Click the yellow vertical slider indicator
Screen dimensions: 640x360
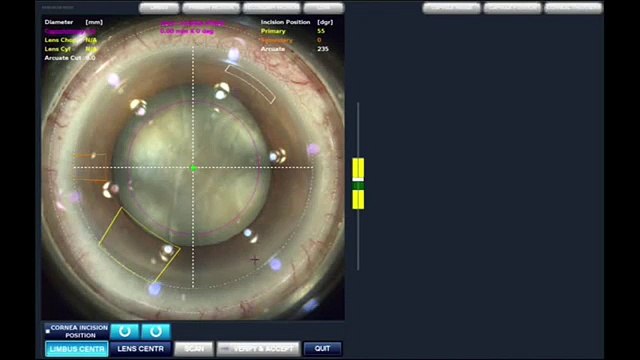click(x=358, y=184)
